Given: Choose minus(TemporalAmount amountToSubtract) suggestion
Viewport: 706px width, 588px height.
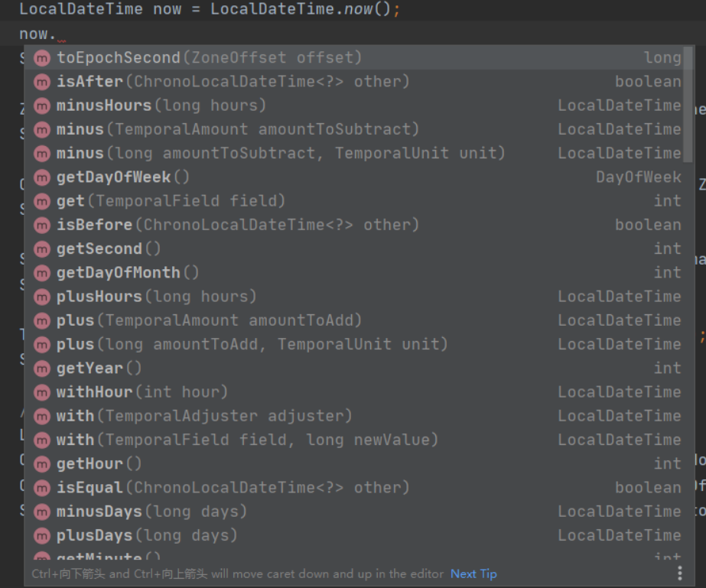Looking at the screenshot, I should tap(237, 129).
